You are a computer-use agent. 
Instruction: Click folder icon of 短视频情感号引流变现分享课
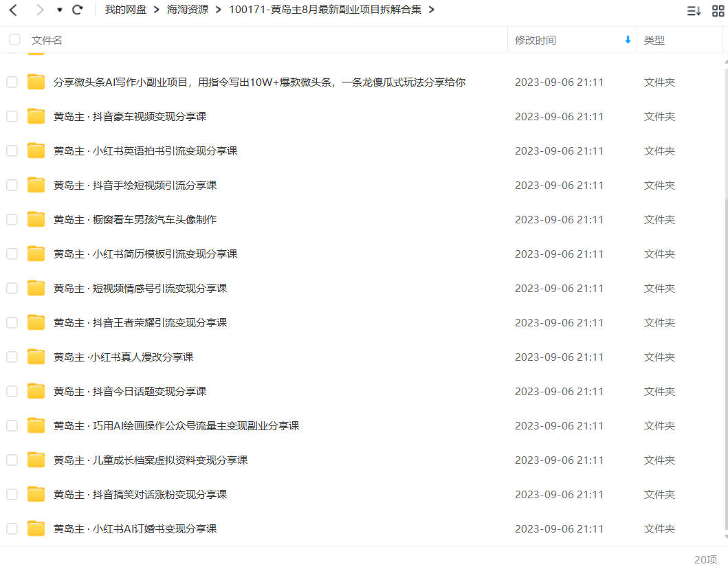pyautogui.click(x=36, y=288)
